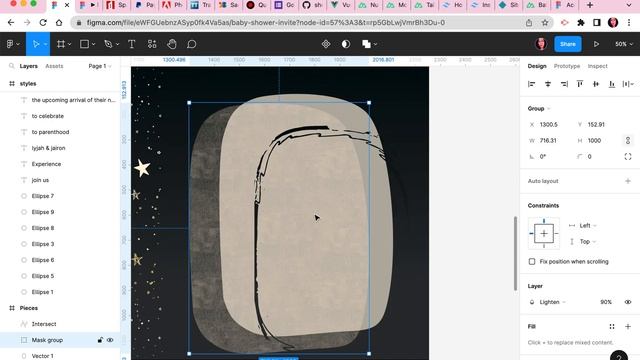Unlock the Mask group layer
The width and height of the screenshot is (640, 360).
tap(100, 340)
